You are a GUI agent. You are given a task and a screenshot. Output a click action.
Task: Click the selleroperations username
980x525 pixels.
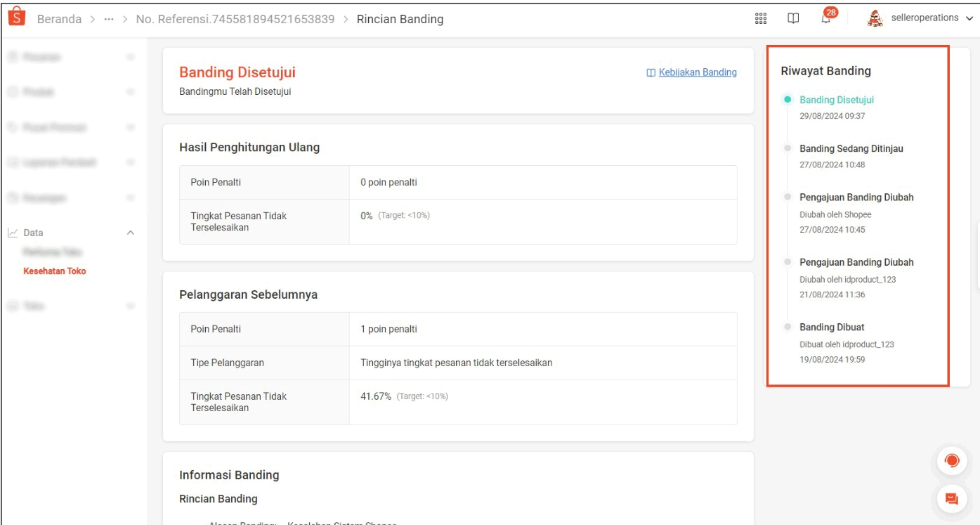coord(925,18)
